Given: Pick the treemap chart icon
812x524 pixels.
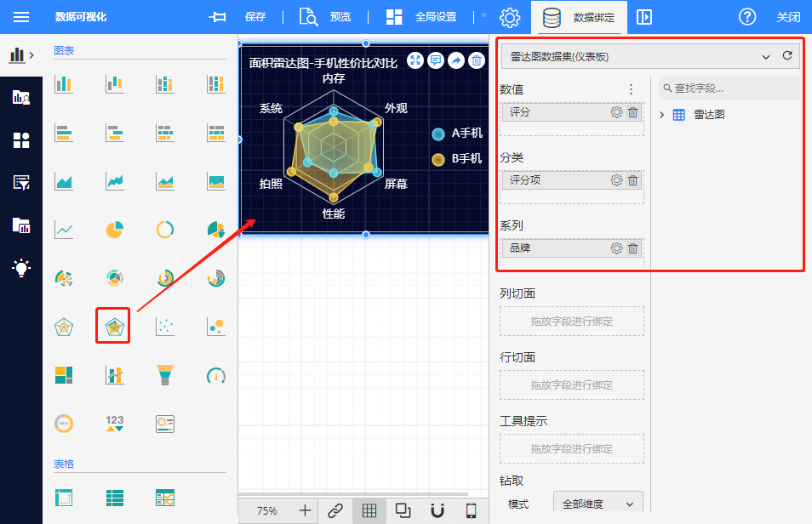Looking at the screenshot, I should click(64, 374).
